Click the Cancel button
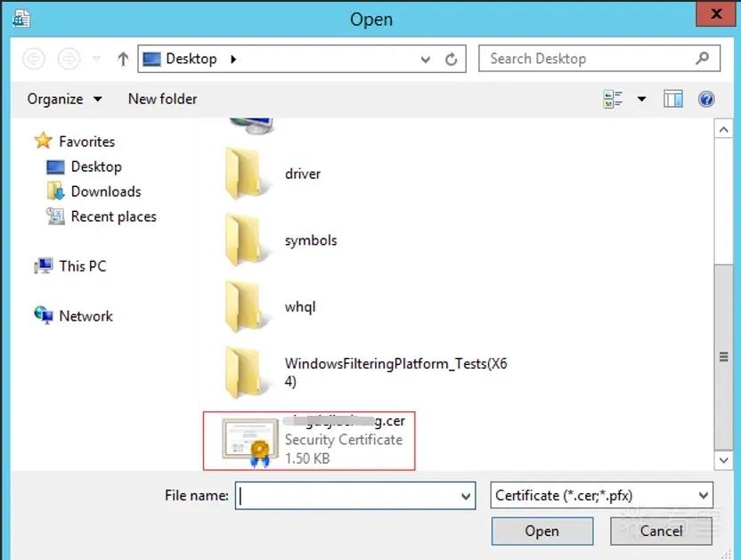The image size is (741, 560). click(661, 532)
